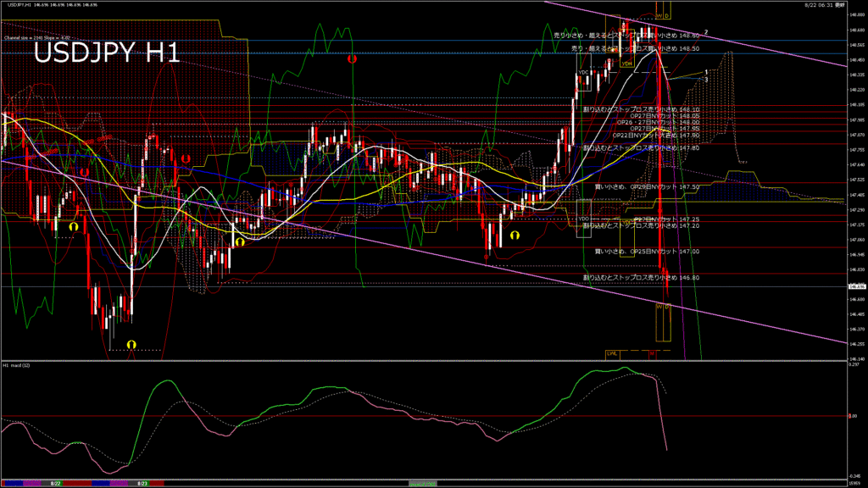Click the current price tag 146.696 on the axis
Image resolution: width=868 pixels, height=488 pixels.
[856, 286]
